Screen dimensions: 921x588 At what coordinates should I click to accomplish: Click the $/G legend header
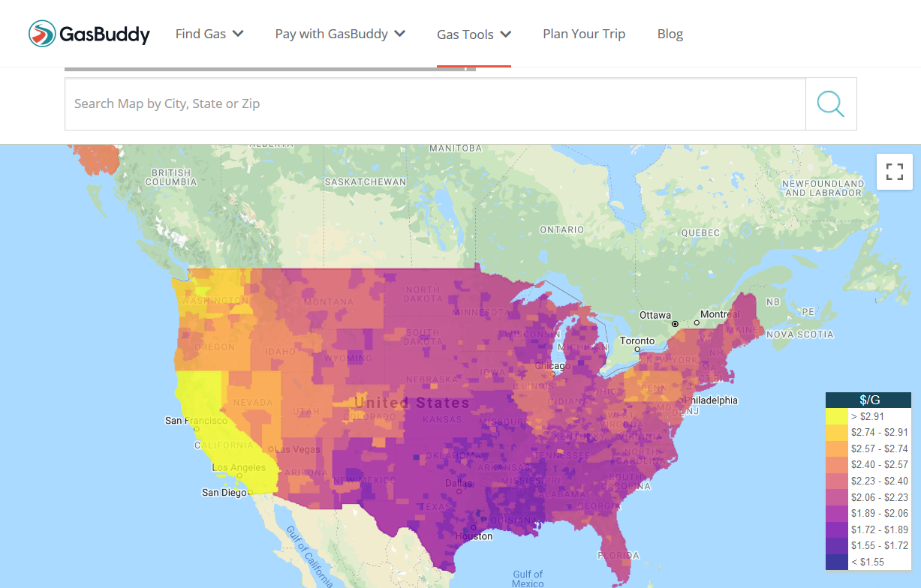[868, 400]
